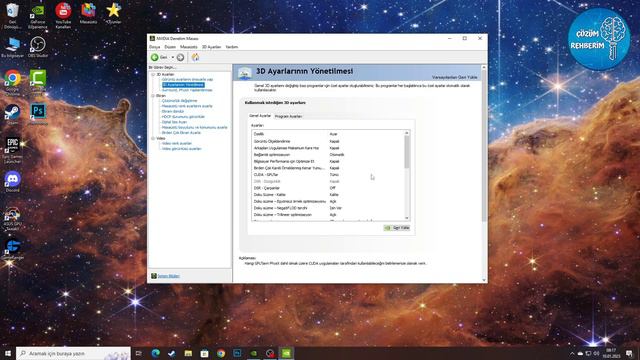Click settings list scroll down arrow
640x360 pixels.
tap(407, 218)
